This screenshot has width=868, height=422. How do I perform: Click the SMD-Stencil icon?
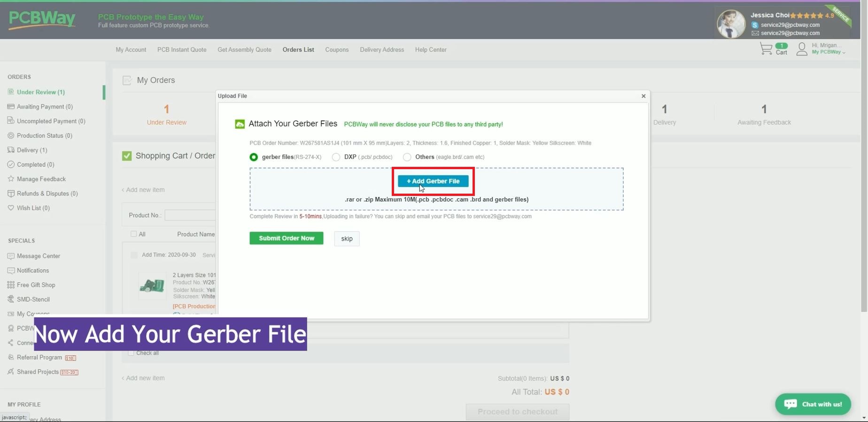click(x=11, y=299)
